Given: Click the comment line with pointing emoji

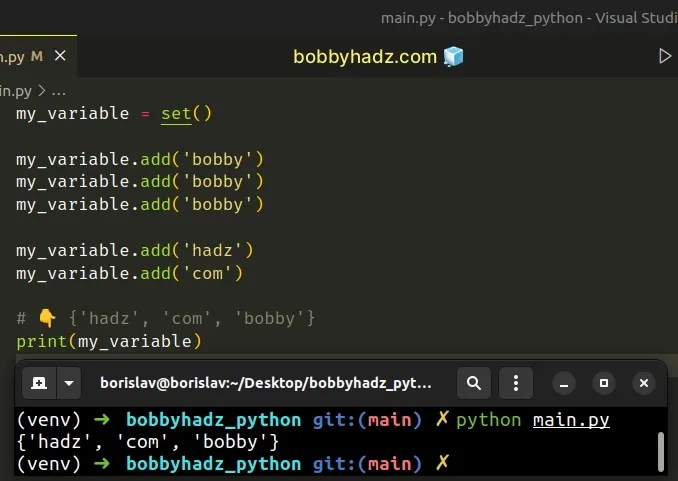Looking at the screenshot, I should click(166, 319).
